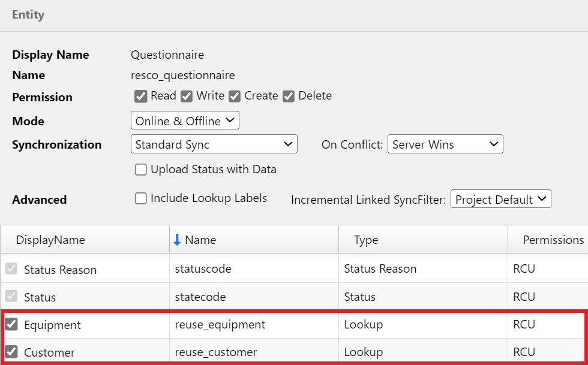Enable Include Lookup Labels option
The width and height of the screenshot is (588, 365).
coord(141,198)
